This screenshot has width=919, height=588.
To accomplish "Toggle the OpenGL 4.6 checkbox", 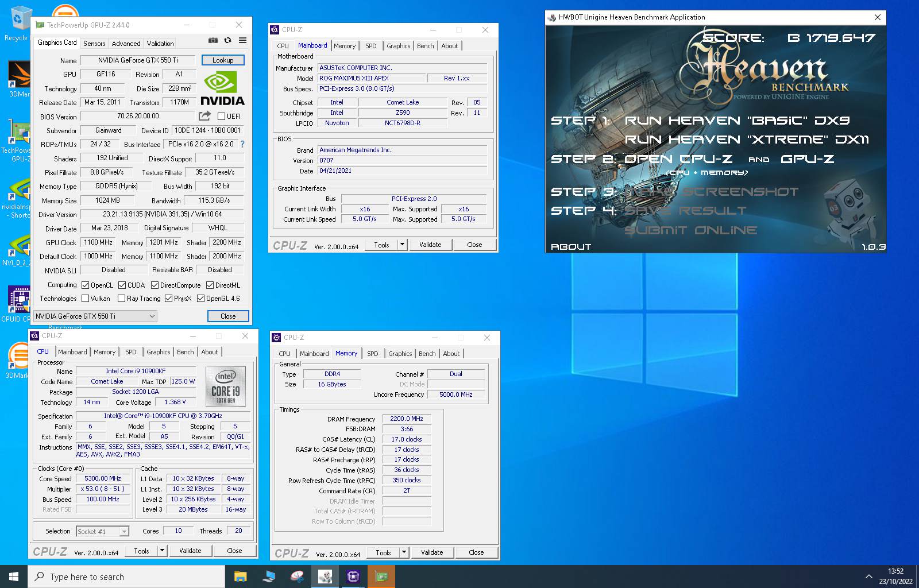I will coord(200,299).
